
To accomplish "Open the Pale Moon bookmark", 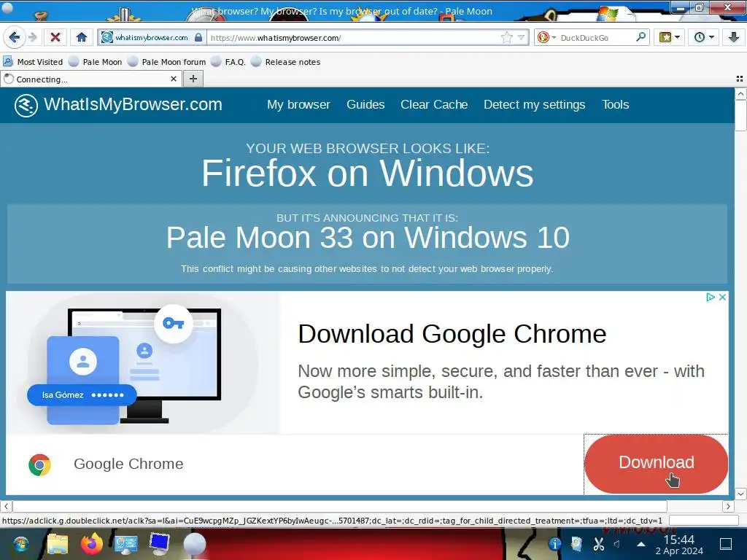I will pyautogui.click(x=96, y=62).
